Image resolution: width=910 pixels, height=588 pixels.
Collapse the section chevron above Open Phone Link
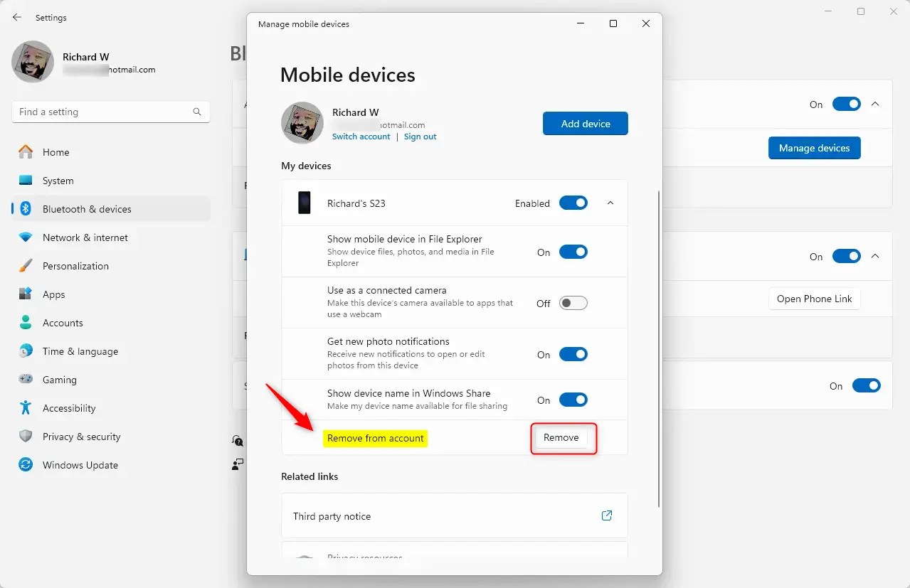point(876,256)
